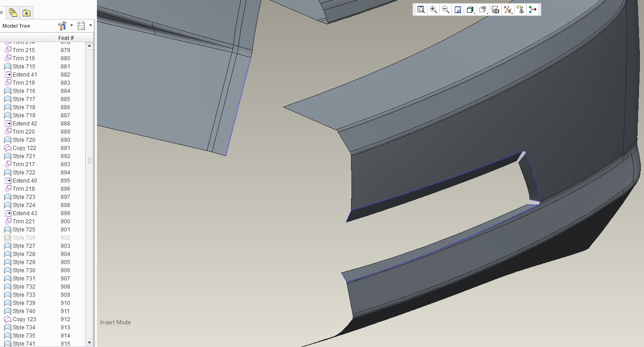Click the Insert Mode label in viewport
The height and width of the screenshot is (347, 644).
(x=115, y=323)
